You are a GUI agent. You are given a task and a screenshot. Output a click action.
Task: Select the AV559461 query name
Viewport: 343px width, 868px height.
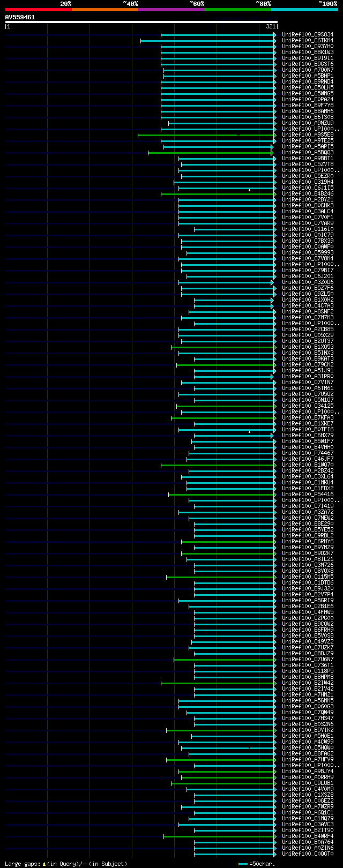coord(20,17)
